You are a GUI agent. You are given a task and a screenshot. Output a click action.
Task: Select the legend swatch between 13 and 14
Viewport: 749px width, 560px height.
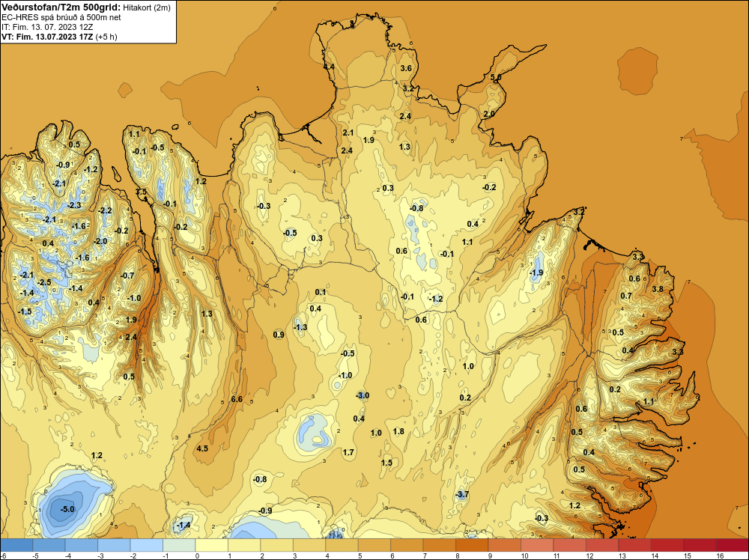(x=634, y=545)
